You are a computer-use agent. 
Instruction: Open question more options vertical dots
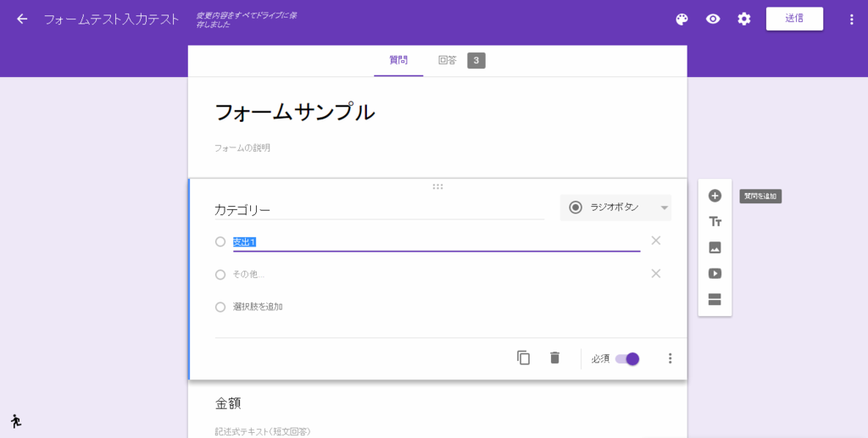(x=670, y=358)
